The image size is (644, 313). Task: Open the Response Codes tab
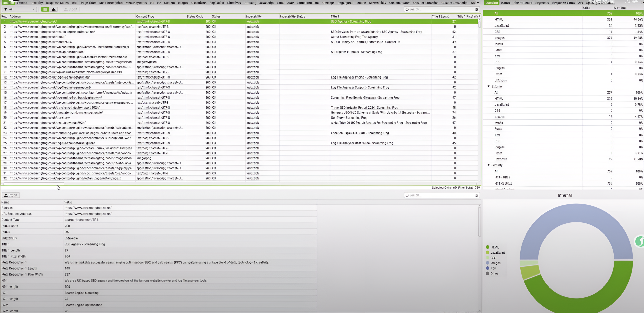tap(57, 3)
